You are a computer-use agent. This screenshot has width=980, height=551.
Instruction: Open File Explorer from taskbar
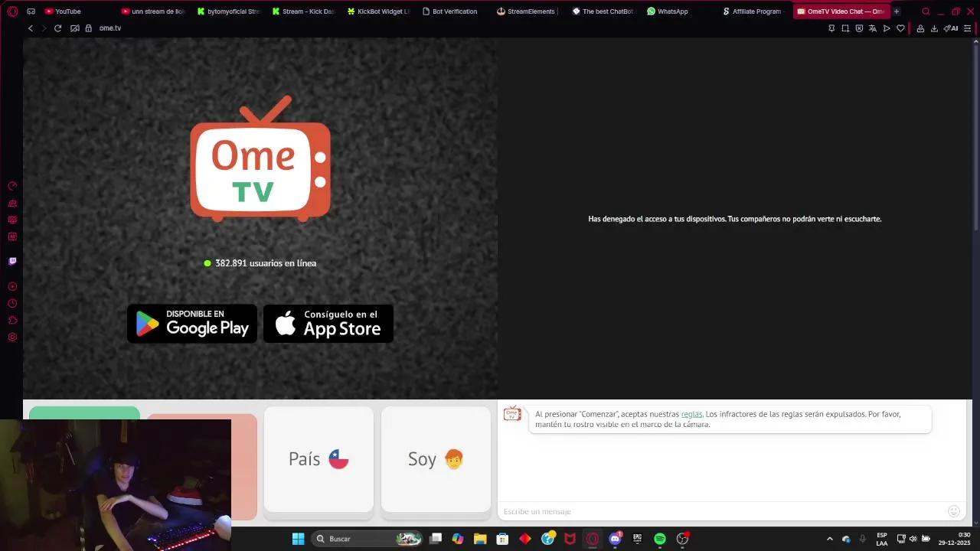click(480, 539)
